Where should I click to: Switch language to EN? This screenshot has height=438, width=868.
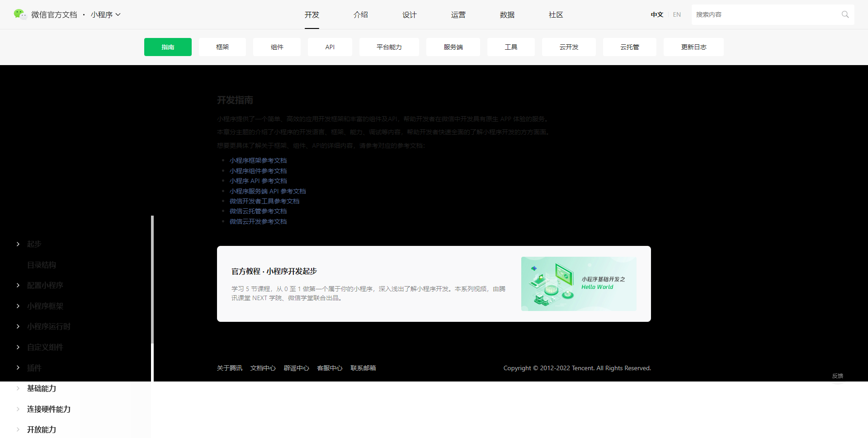[677, 14]
